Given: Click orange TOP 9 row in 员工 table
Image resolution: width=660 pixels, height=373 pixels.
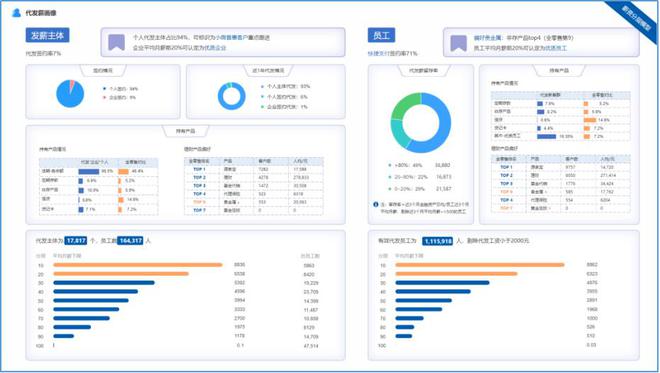Looking at the screenshot, I should pyautogui.click(x=561, y=192).
